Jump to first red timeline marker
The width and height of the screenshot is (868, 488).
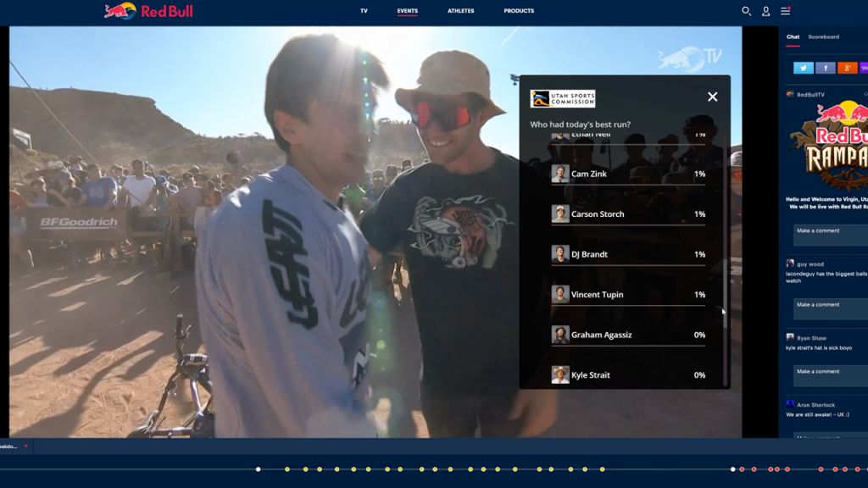[742, 469]
